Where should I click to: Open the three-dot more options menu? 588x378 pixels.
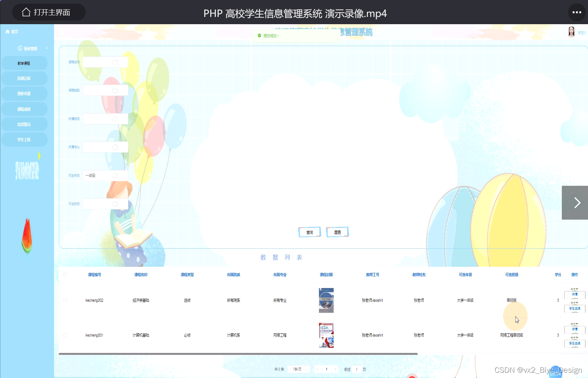pos(577,12)
